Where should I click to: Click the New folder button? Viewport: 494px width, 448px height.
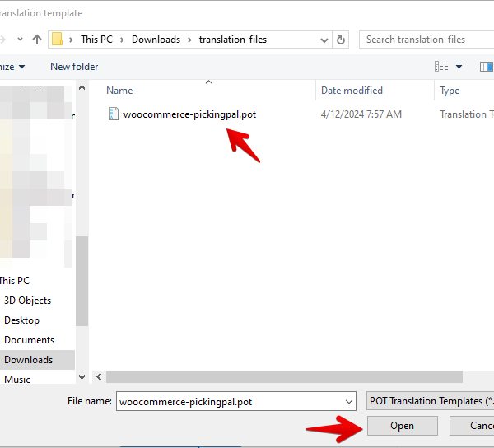(74, 67)
